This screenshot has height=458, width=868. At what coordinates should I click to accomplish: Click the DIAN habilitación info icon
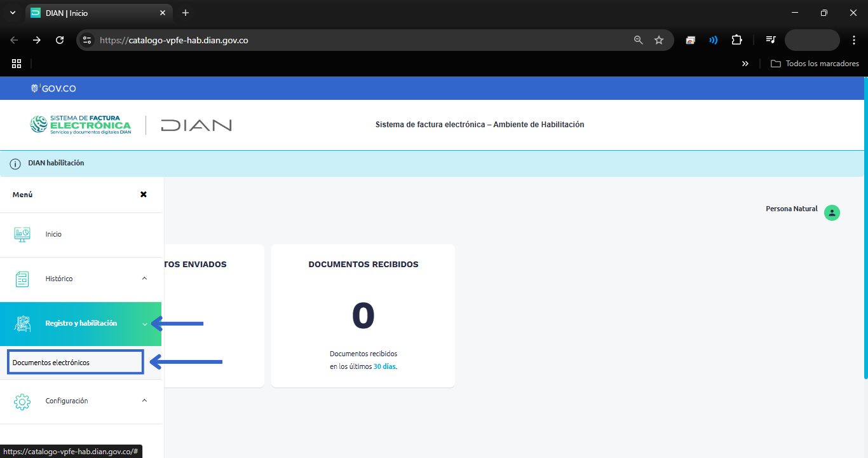(15, 163)
